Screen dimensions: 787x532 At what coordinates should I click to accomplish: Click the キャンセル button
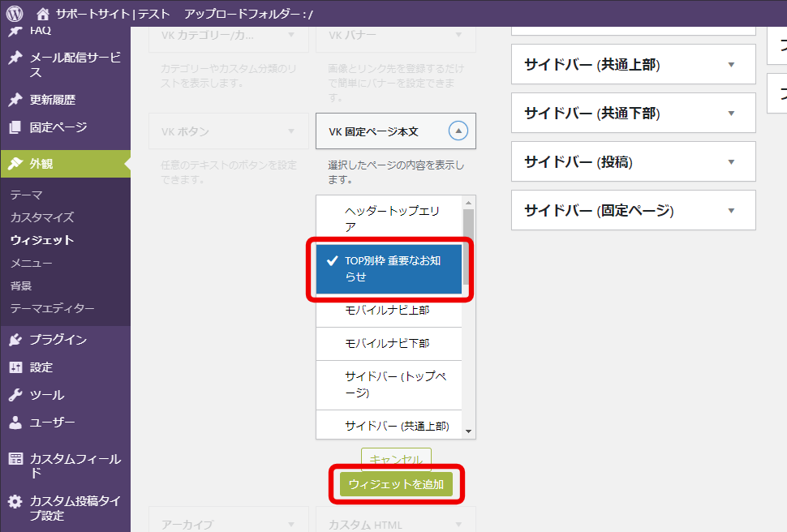396,459
